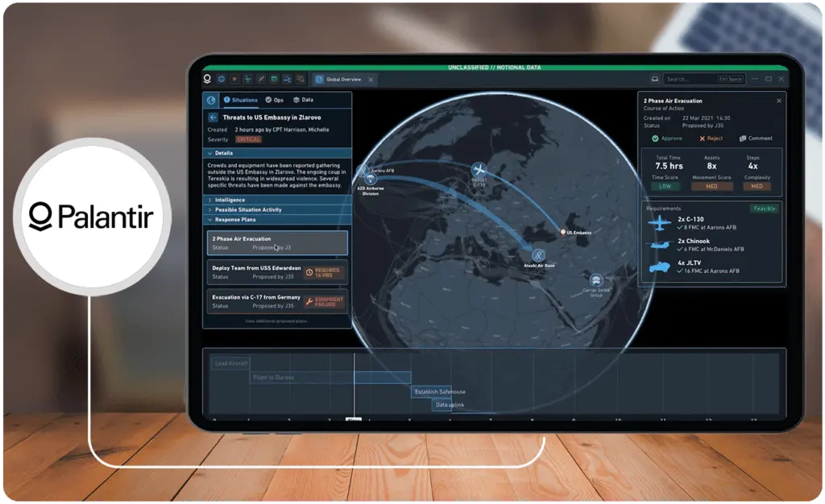Image resolution: width=825 pixels, height=504 pixels.
Task: Select Evacuation via C-17 from Germany plan
Action: [x=277, y=302]
